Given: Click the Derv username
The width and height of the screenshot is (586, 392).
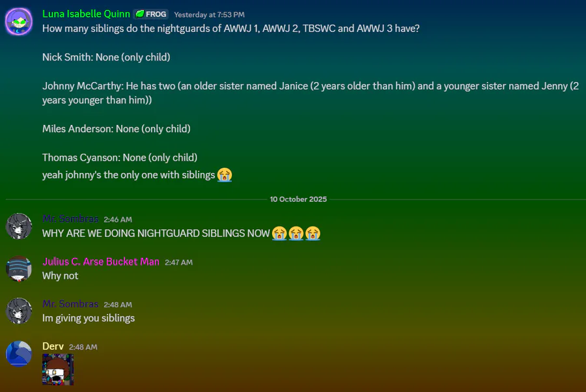Looking at the screenshot, I should (x=53, y=346).
